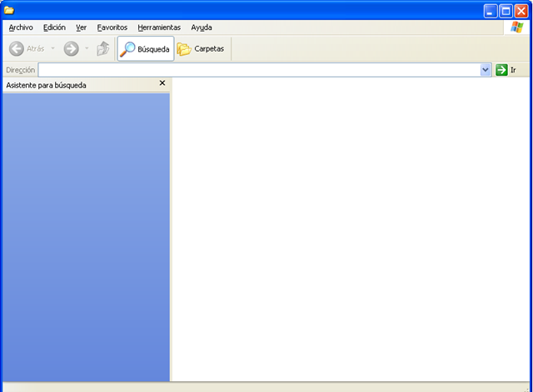Viewport: 533px width, 392px height.
Task: Open the Edición menu
Action: tap(54, 27)
